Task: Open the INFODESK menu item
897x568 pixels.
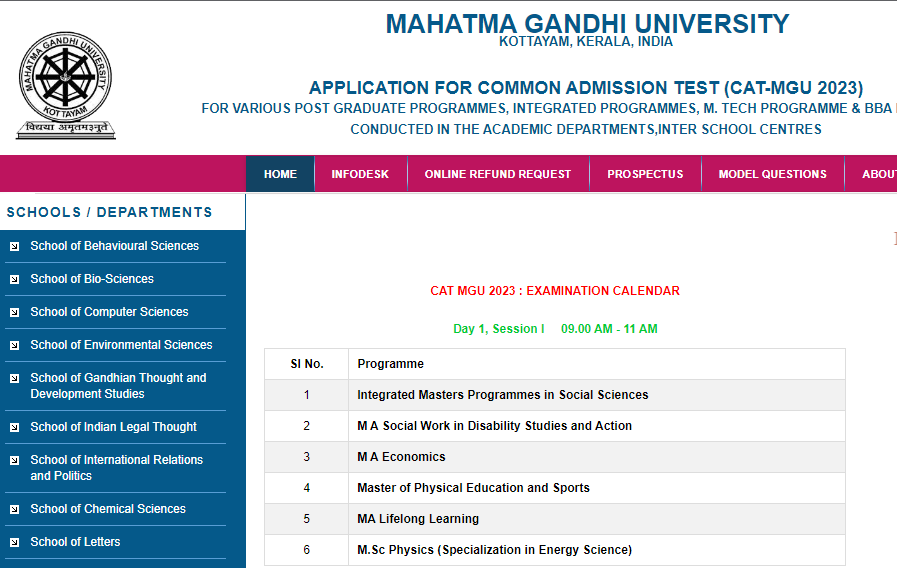Action: [x=360, y=174]
